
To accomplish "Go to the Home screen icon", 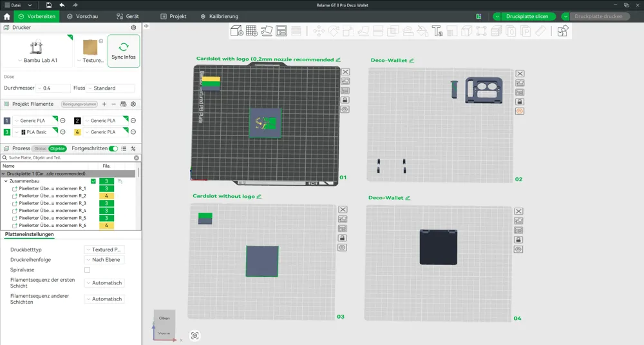I will pyautogui.click(x=7, y=17).
